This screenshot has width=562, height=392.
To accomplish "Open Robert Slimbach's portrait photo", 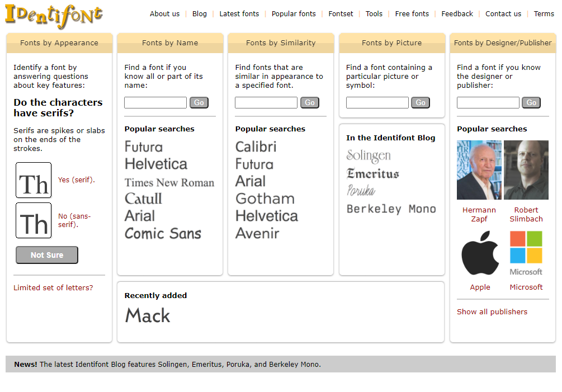I will click(x=526, y=170).
